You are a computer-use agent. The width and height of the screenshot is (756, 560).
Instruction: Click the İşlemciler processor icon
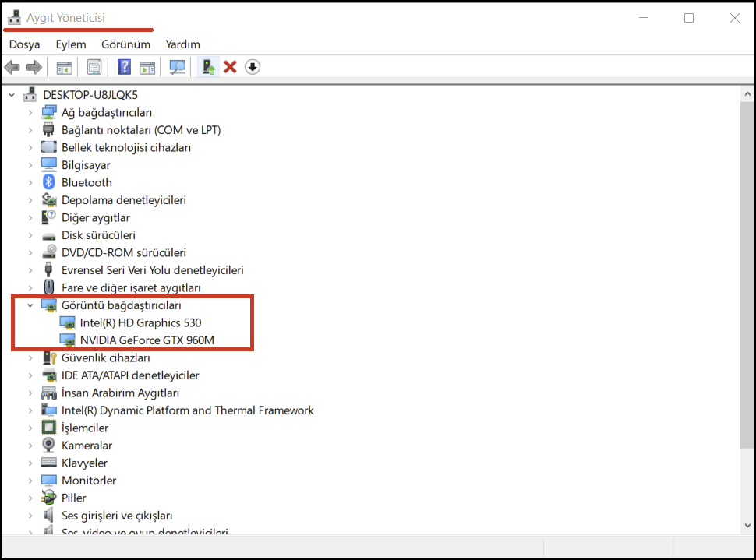click(x=48, y=428)
